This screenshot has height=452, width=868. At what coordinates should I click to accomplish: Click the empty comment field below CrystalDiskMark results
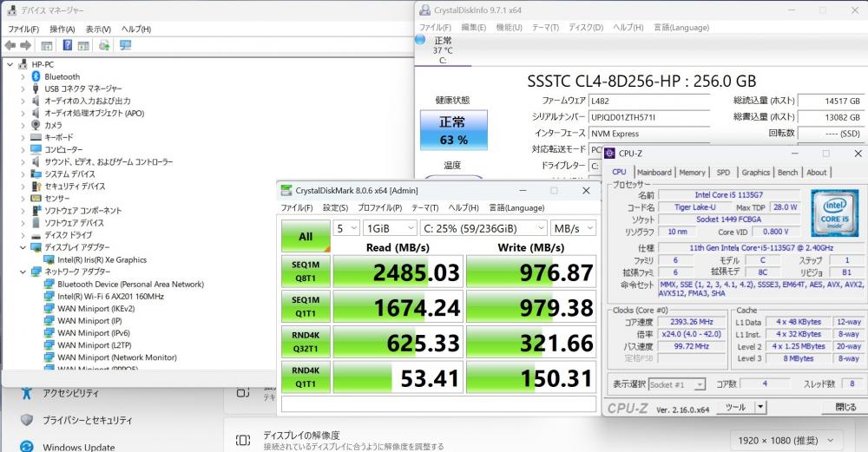438,404
